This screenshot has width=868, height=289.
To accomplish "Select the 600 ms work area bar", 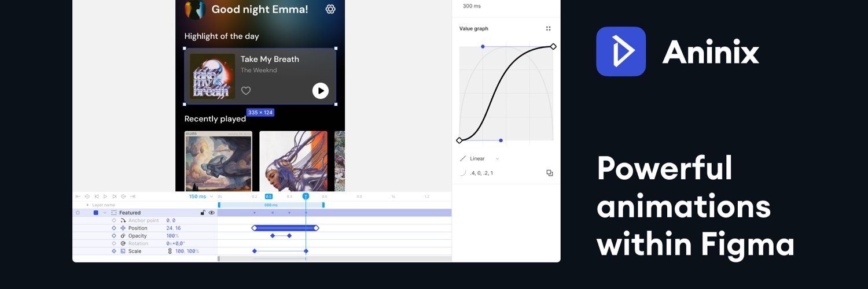I will [271, 205].
